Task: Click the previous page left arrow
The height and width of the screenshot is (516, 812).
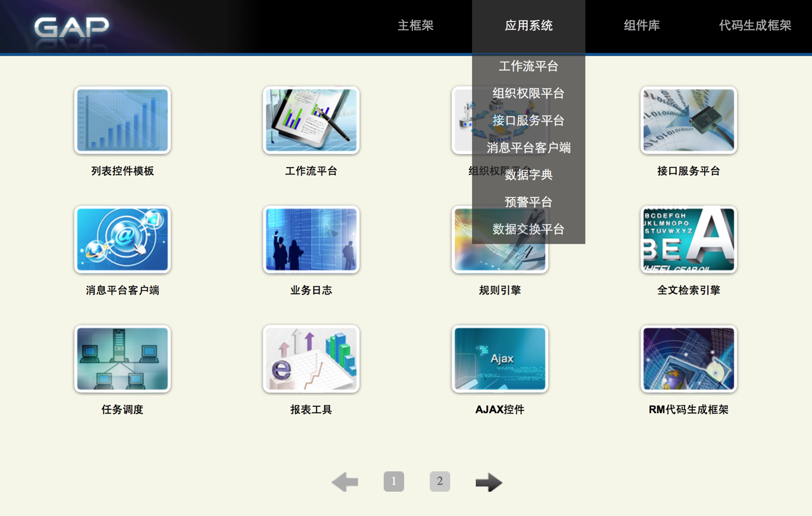Action: tap(345, 482)
